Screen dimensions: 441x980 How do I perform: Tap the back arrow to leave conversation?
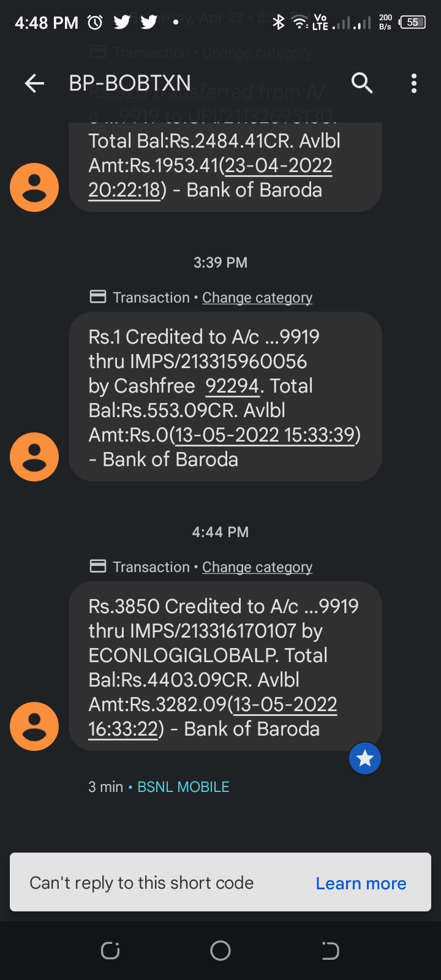(x=35, y=83)
